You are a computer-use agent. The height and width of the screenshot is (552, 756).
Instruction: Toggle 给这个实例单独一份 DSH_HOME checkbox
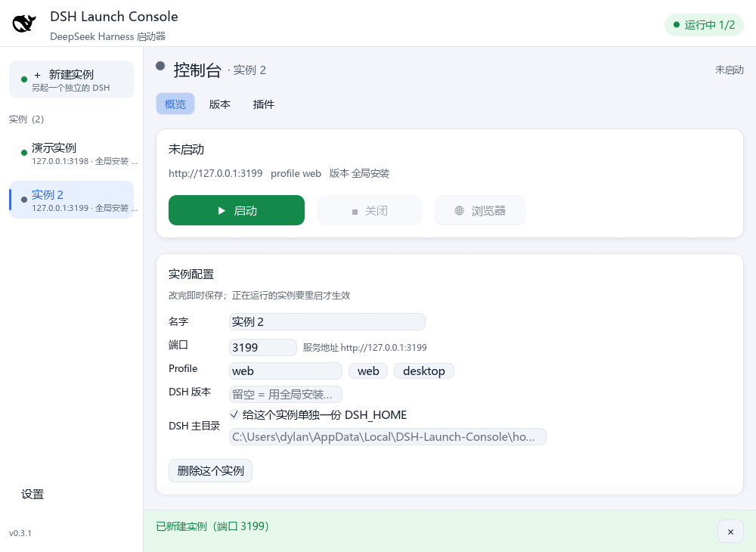[234, 414]
